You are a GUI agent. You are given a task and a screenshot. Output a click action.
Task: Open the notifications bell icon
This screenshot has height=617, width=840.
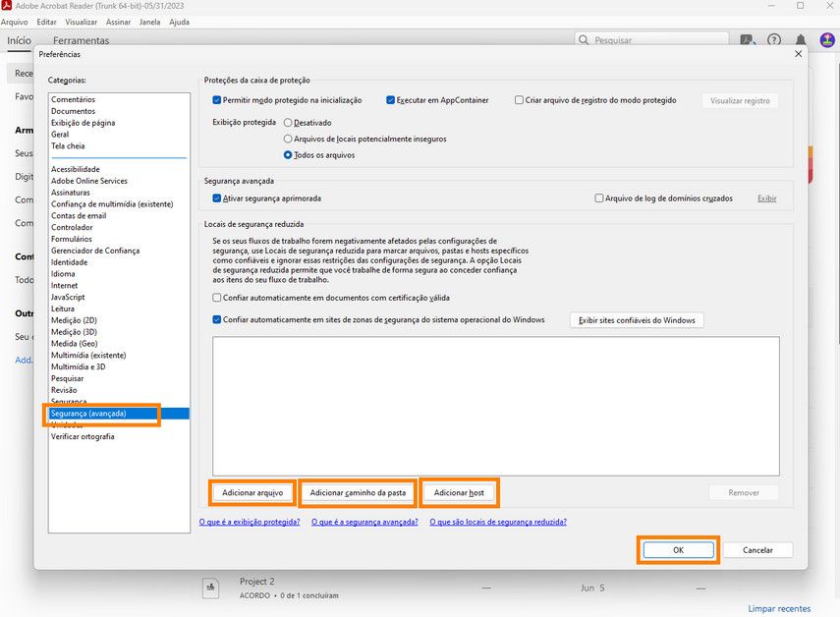(x=801, y=40)
